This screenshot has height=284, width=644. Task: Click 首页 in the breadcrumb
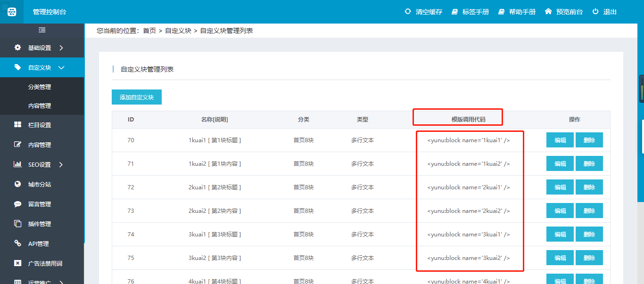[x=149, y=31]
